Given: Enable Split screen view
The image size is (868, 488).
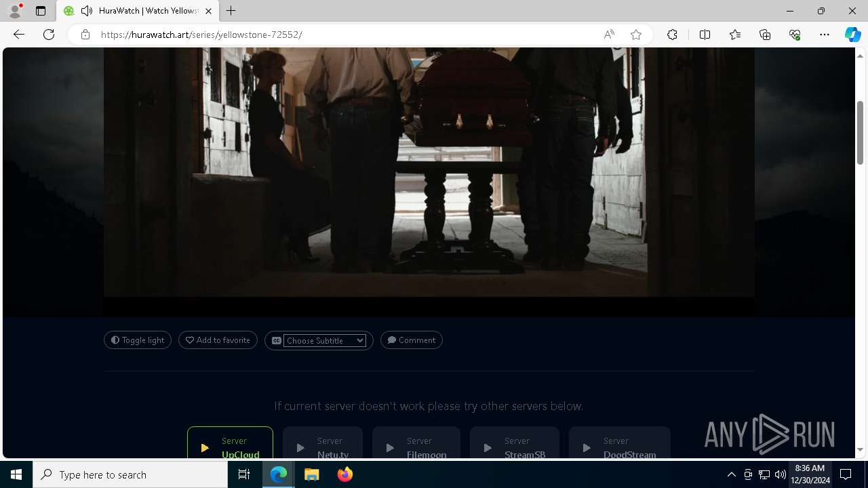Looking at the screenshot, I should (x=705, y=35).
